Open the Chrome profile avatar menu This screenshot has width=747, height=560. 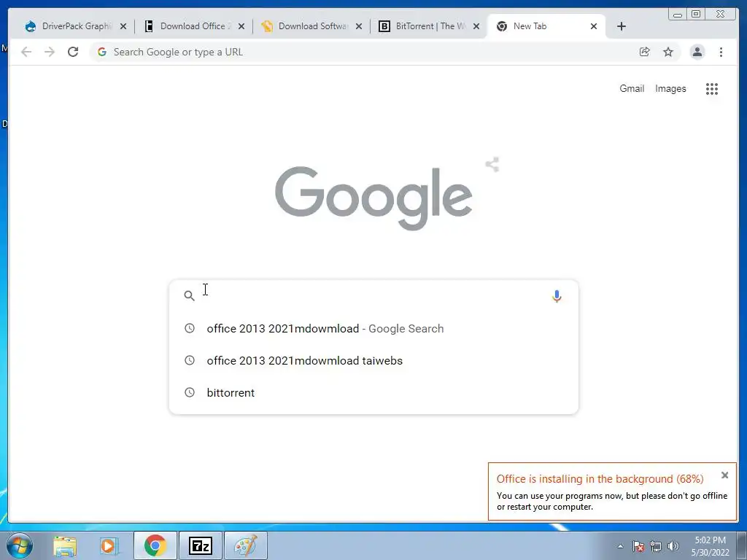click(697, 52)
